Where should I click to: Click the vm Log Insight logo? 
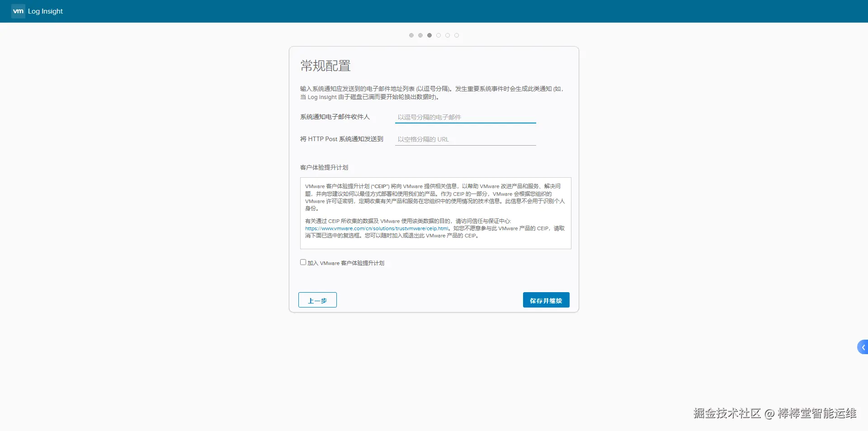(37, 11)
